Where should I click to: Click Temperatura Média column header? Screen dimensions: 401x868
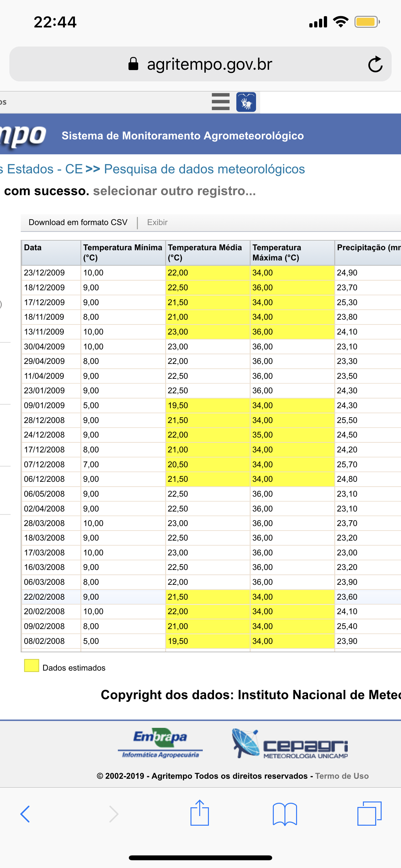[208, 253]
